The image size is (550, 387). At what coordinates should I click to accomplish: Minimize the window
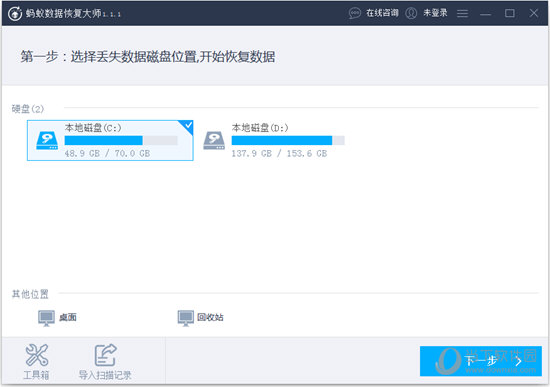coord(485,14)
